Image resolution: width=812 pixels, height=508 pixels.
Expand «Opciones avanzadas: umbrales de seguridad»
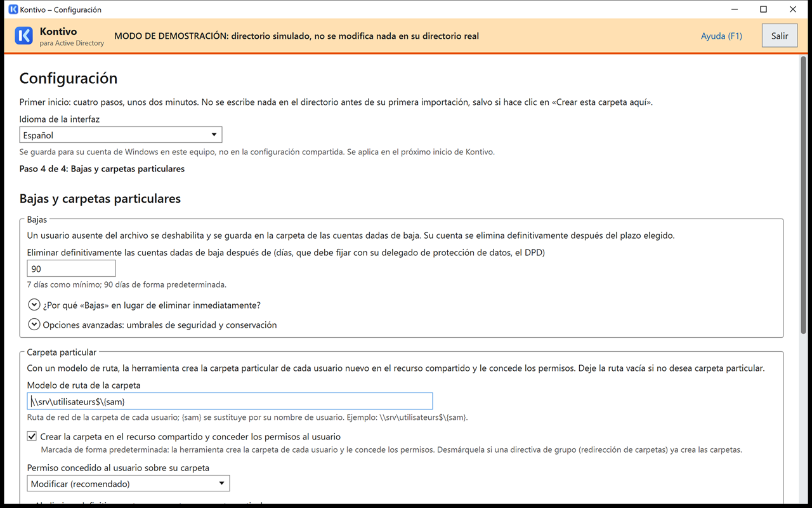(34, 324)
